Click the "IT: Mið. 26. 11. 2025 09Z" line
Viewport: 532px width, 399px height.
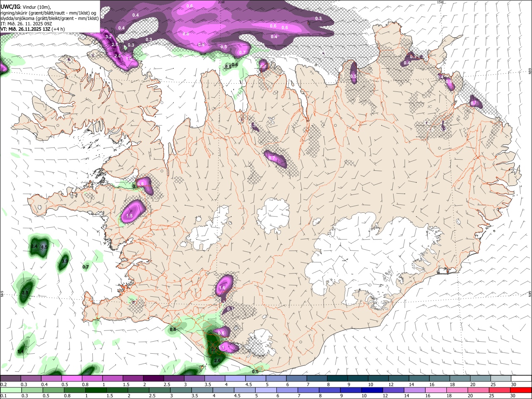(26, 24)
